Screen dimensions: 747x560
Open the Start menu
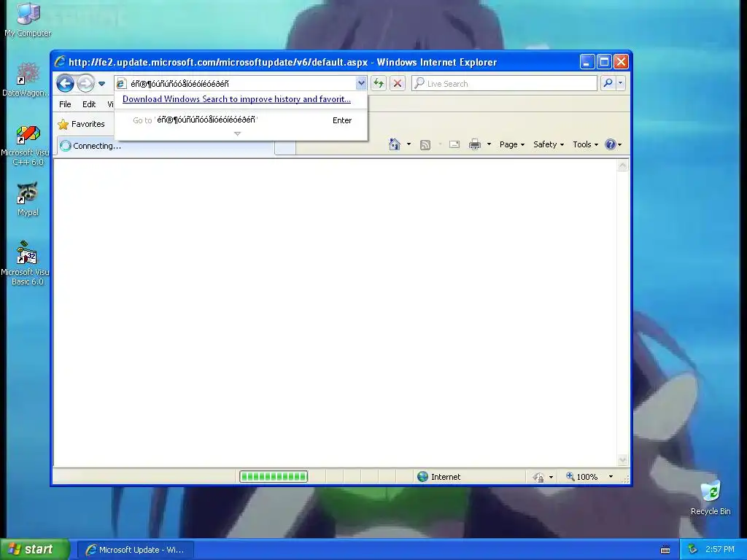click(35, 550)
